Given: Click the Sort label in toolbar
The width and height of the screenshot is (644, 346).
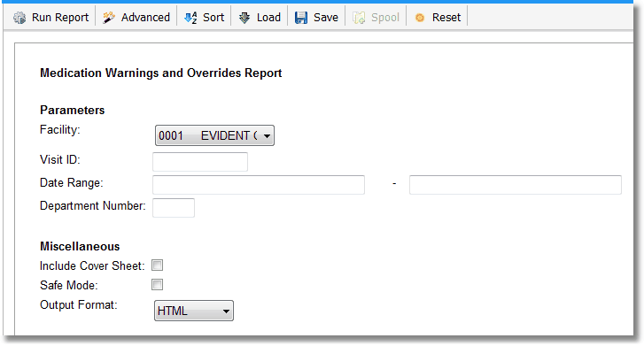Looking at the screenshot, I should pos(213,17).
